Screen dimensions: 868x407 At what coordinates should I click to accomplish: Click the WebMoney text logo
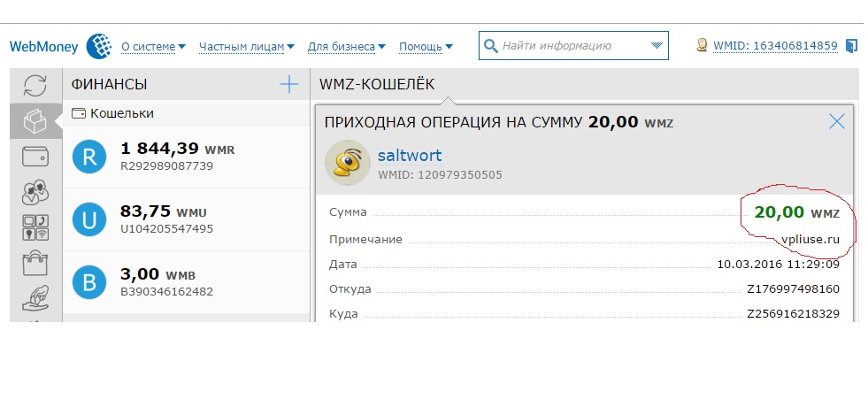[x=43, y=47]
